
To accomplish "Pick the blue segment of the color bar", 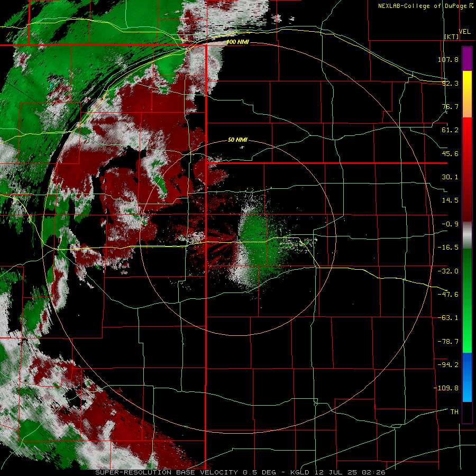I will click(467, 377).
